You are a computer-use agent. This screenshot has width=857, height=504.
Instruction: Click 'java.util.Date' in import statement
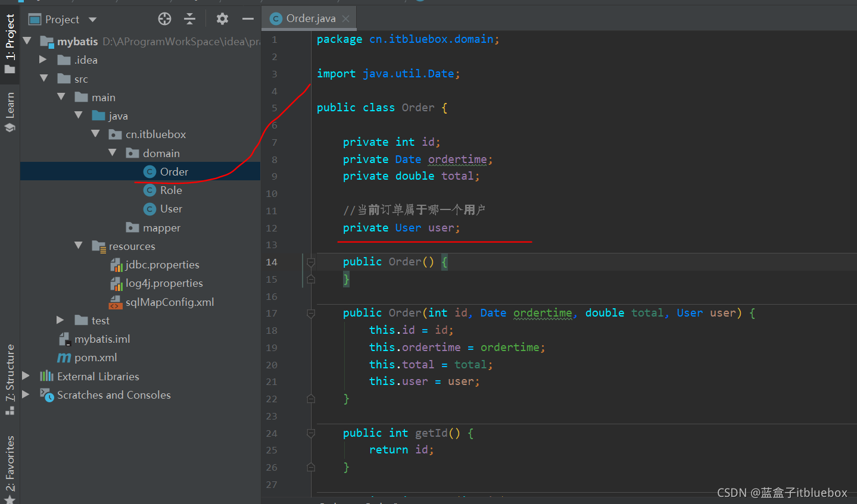(409, 74)
